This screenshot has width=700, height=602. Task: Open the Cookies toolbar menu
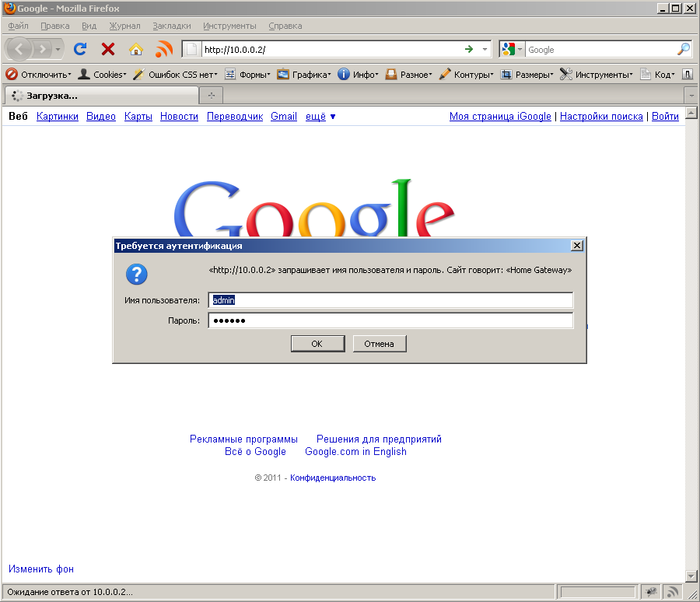tap(102, 75)
